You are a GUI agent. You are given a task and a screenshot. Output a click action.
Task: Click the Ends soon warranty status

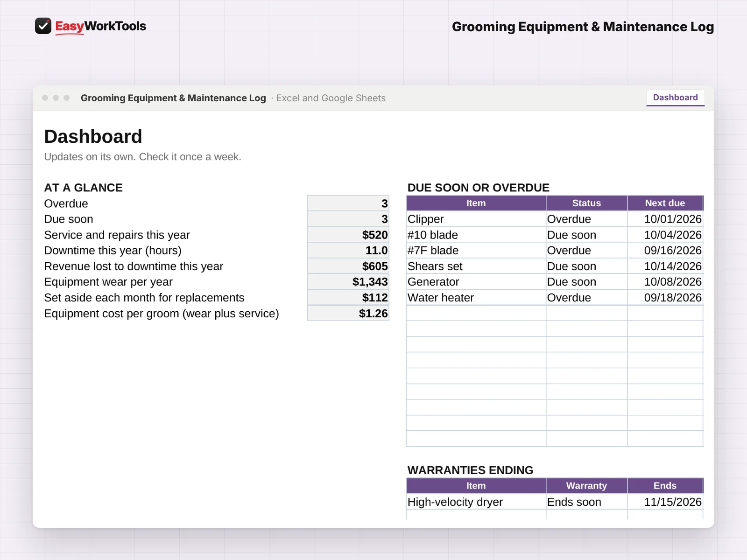click(586, 502)
